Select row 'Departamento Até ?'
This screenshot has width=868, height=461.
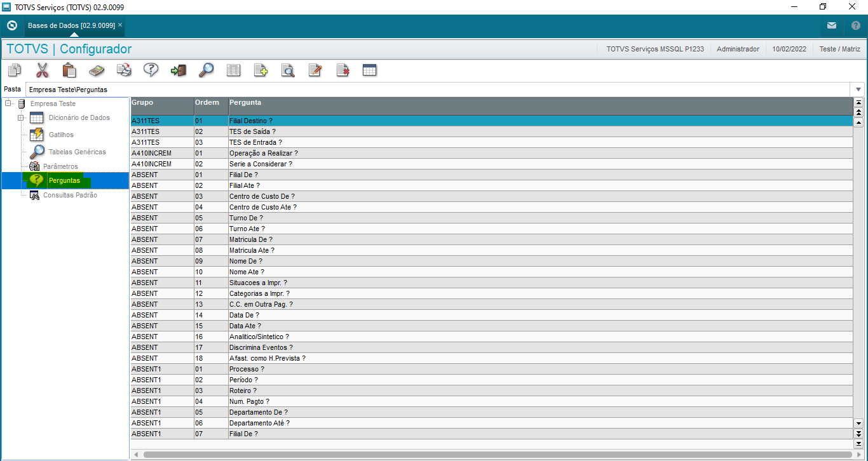click(491, 423)
